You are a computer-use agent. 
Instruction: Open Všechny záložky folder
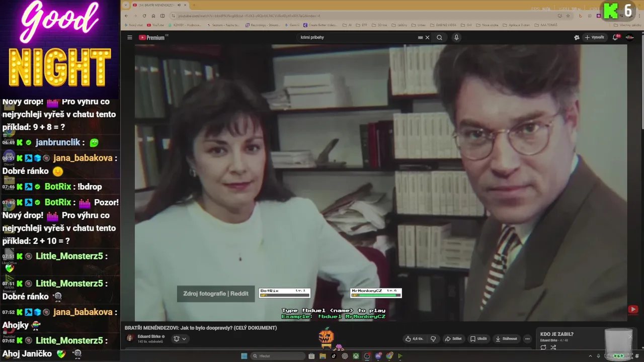tap(627, 25)
